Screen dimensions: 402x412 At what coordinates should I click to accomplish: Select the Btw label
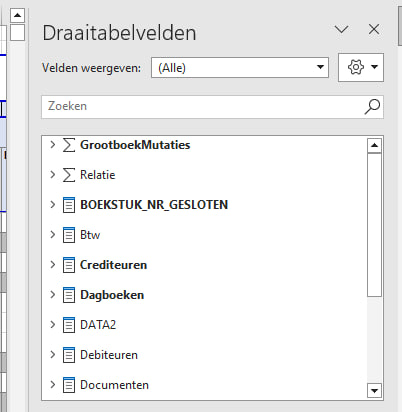click(90, 235)
